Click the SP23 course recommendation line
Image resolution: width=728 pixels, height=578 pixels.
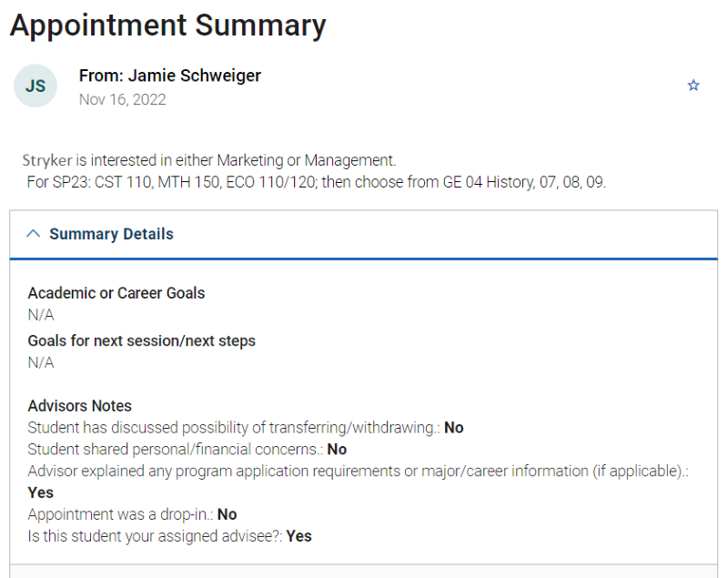[317, 182]
